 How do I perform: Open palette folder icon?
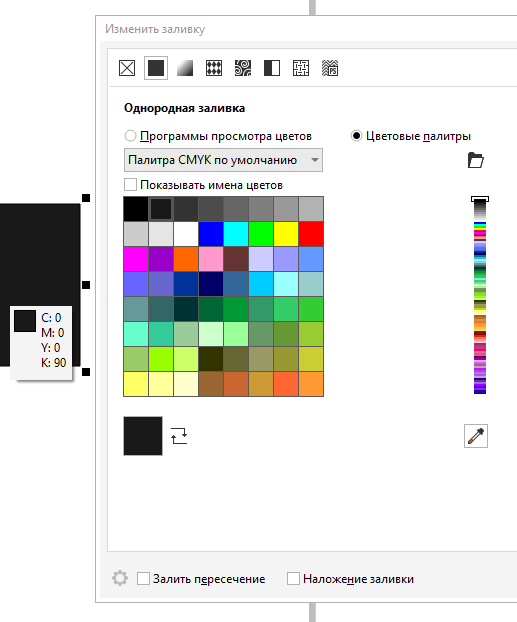point(476,160)
